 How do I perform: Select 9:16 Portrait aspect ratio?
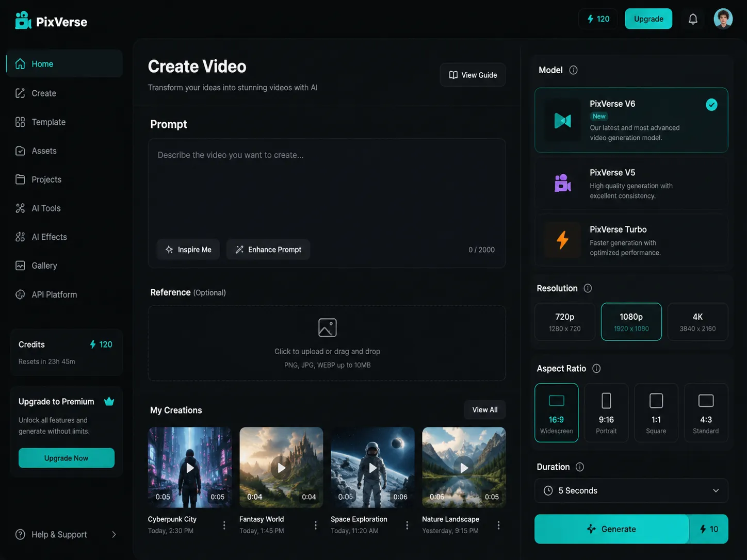[606, 413]
